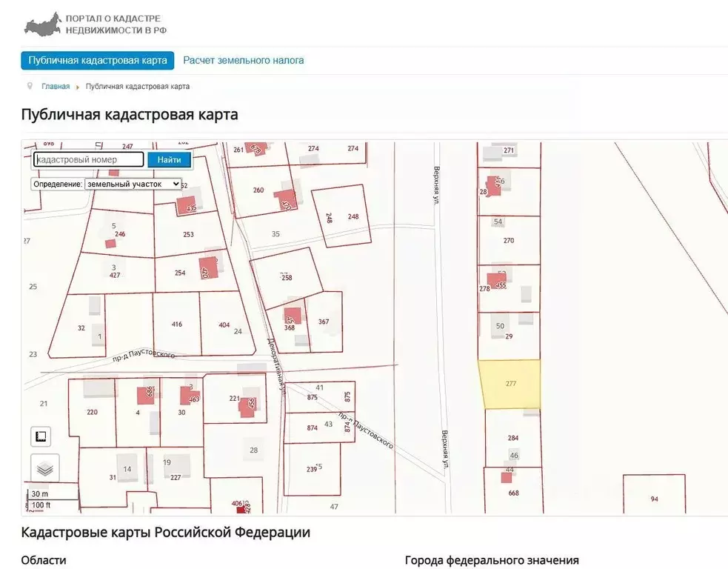The image size is (728, 569).
Task: Select parcel 427 on the map
Action: tap(115, 275)
